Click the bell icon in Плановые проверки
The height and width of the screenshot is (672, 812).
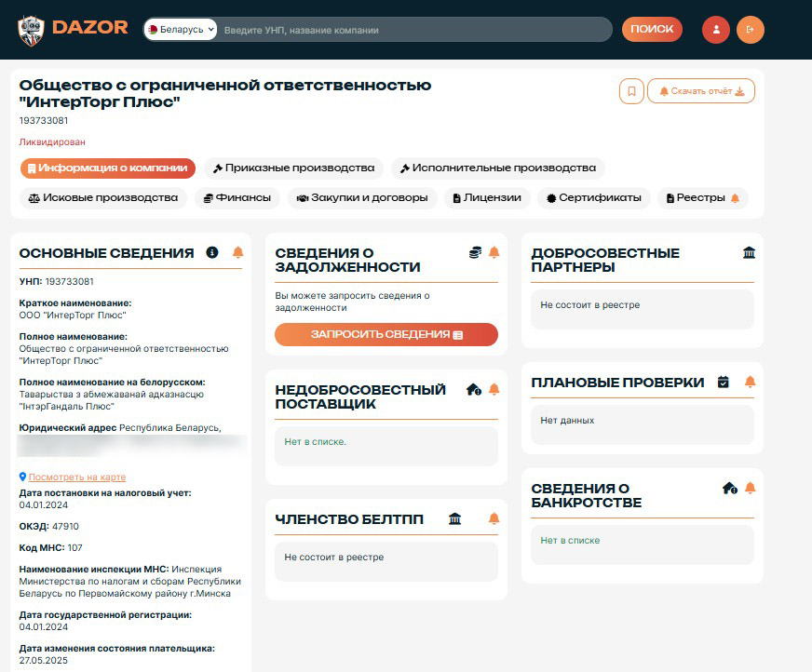[x=750, y=383]
